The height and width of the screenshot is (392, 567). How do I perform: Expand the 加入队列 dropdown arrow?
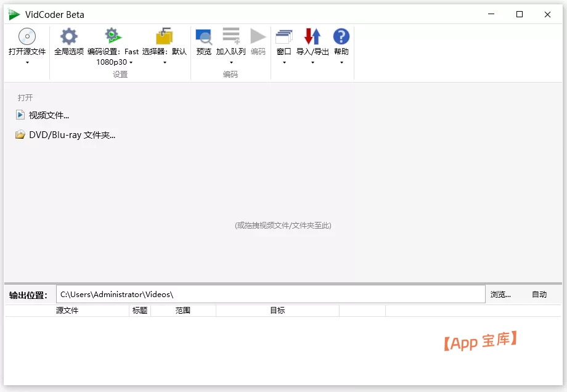click(x=230, y=62)
